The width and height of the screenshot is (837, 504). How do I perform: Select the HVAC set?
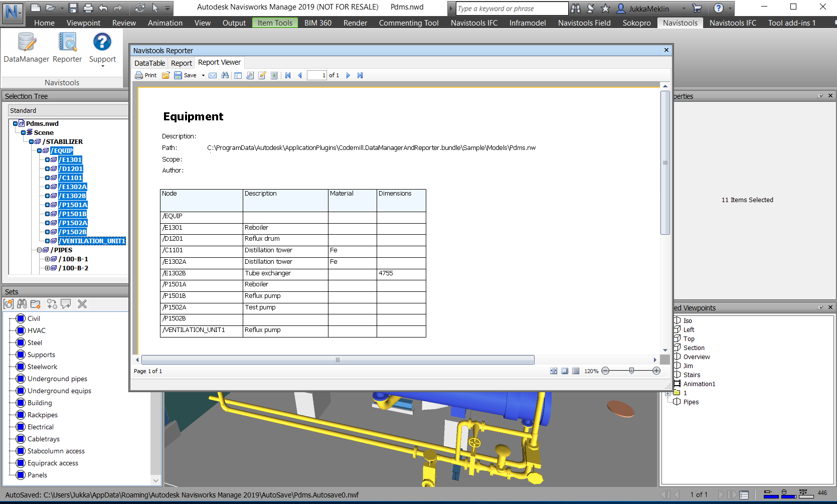coord(36,330)
